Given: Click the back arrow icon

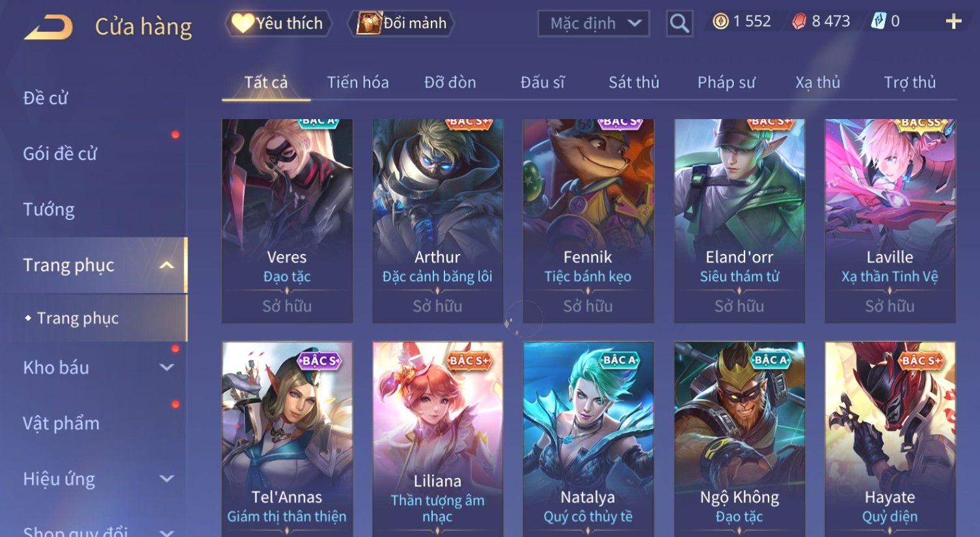Looking at the screenshot, I should 49,27.
